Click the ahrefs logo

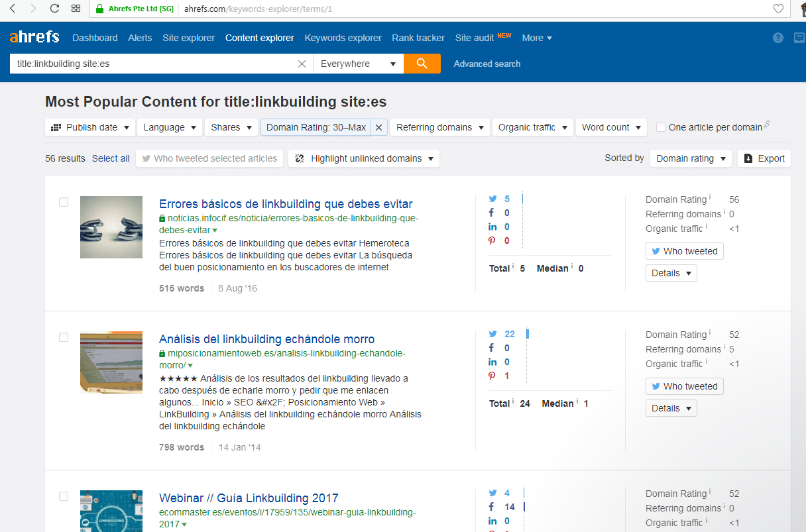point(34,37)
